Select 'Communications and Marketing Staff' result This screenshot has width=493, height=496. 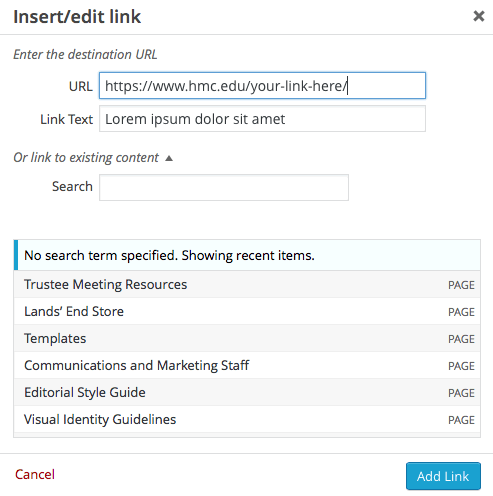pyautogui.click(x=247, y=365)
